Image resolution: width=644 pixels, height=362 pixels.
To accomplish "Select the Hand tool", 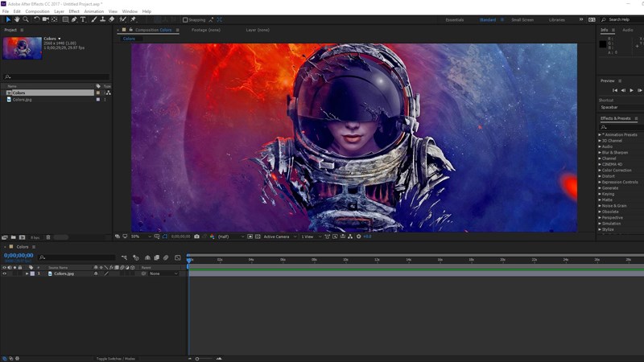I will (x=16, y=19).
